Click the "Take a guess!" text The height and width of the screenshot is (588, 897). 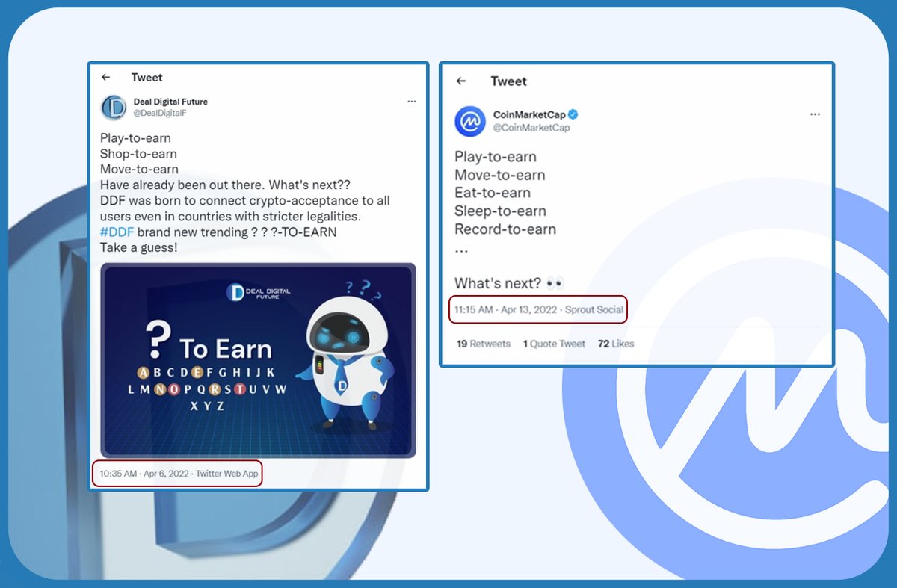coord(139,247)
